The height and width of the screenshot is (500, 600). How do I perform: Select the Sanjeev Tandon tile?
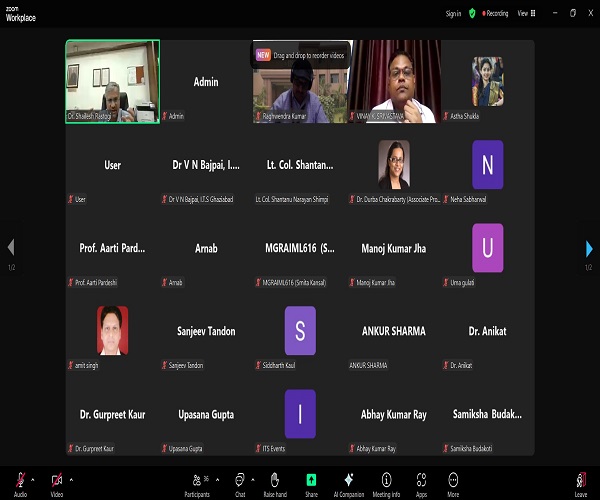pos(206,331)
